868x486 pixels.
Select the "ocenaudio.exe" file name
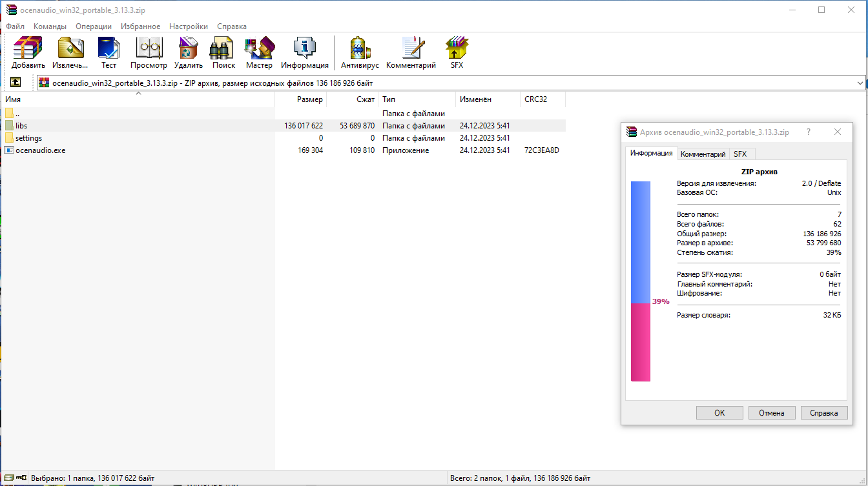[41, 150]
